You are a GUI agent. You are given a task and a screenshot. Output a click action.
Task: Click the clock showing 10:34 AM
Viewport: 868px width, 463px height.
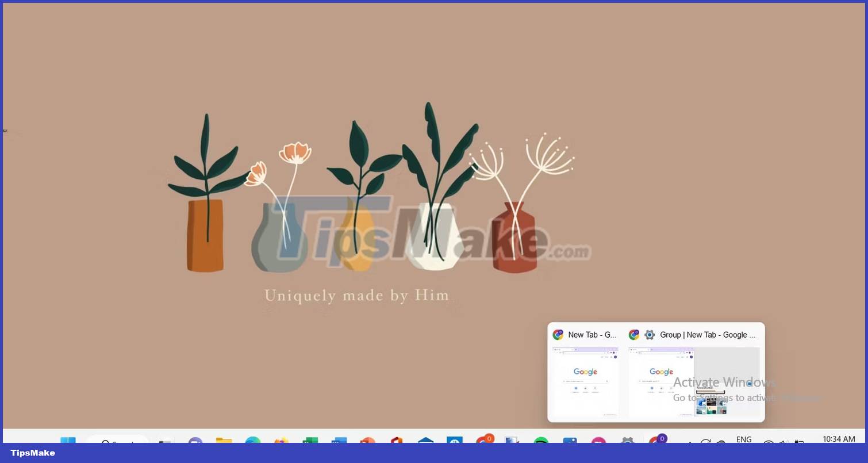(838, 439)
